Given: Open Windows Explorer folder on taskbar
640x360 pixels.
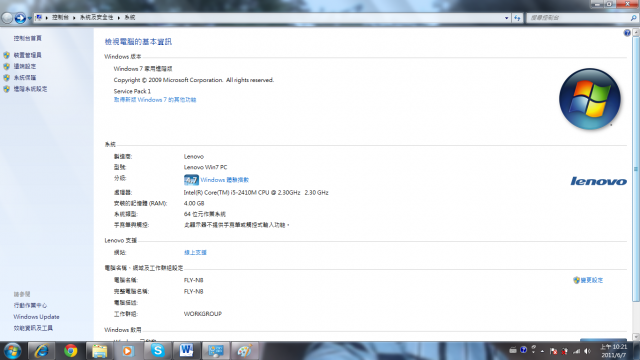Looking at the screenshot, I should tap(100, 351).
